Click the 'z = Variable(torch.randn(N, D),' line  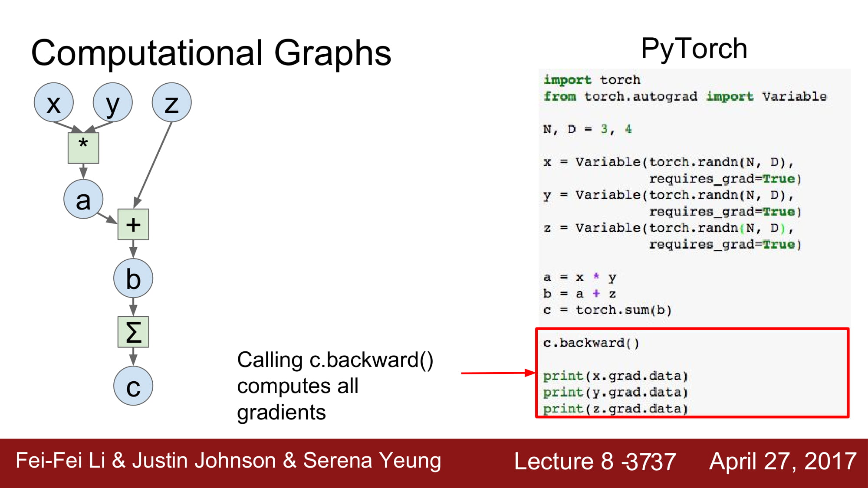pyautogui.click(x=669, y=228)
